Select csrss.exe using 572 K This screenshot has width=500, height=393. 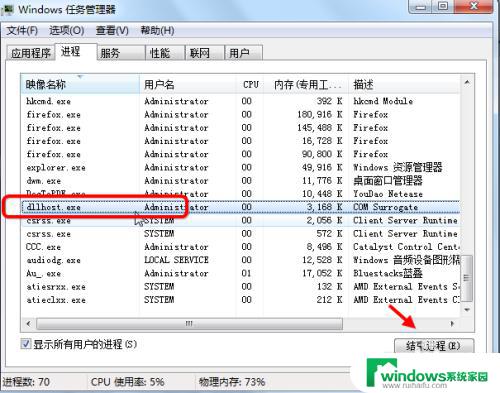click(241, 234)
